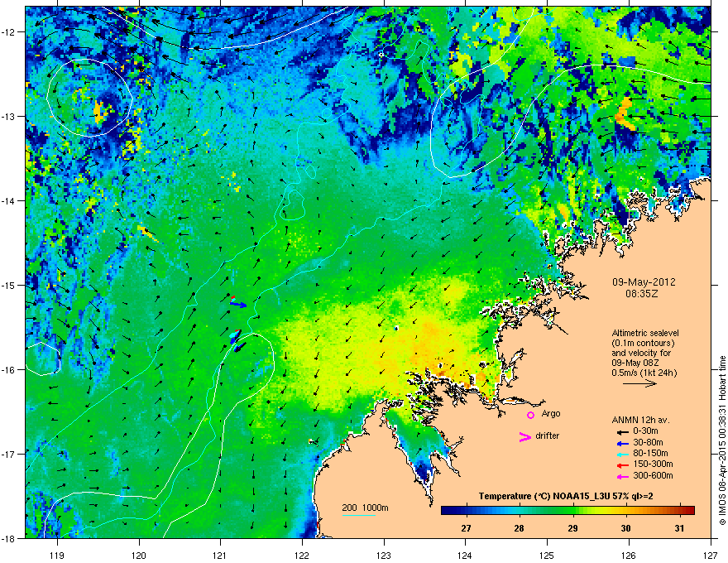The width and height of the screenshot is (728, 563).
Task: Click the black 0-30m legend arrow
Action: click(x=623, y=432)
